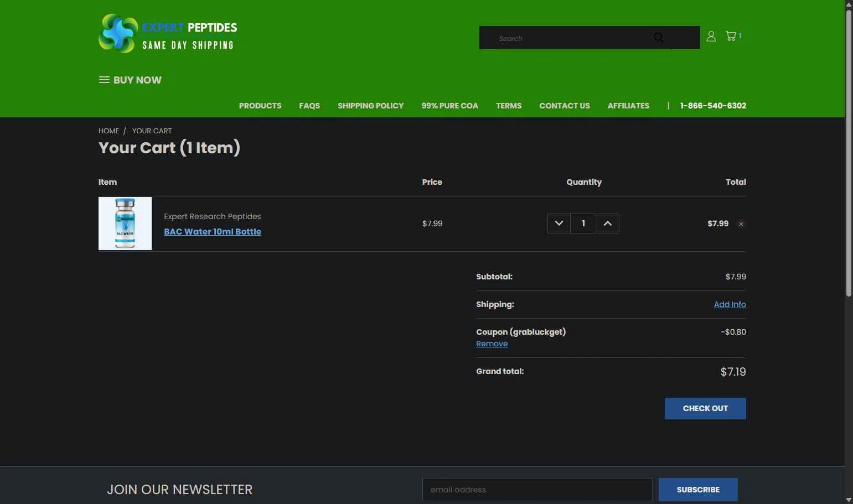The width and height of the screenshot is (853, 504).
Task: Open the CONTACT US page
Action: pos(565,106)
